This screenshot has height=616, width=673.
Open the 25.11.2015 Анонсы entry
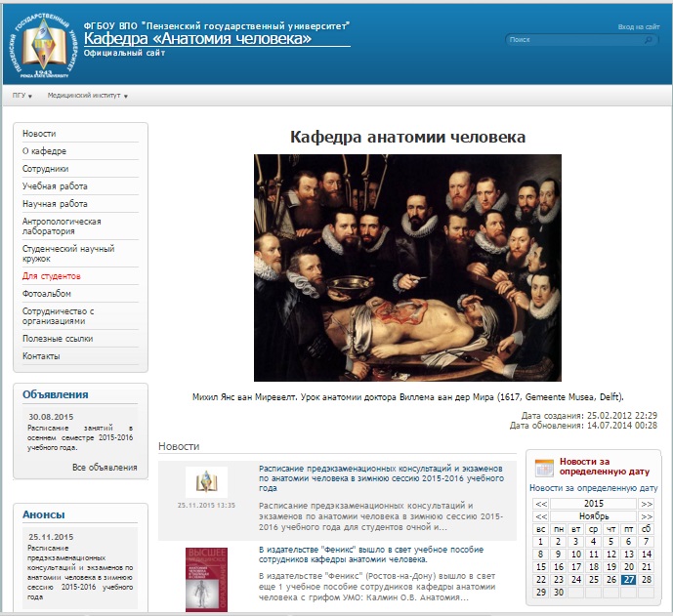click(80, 572)
